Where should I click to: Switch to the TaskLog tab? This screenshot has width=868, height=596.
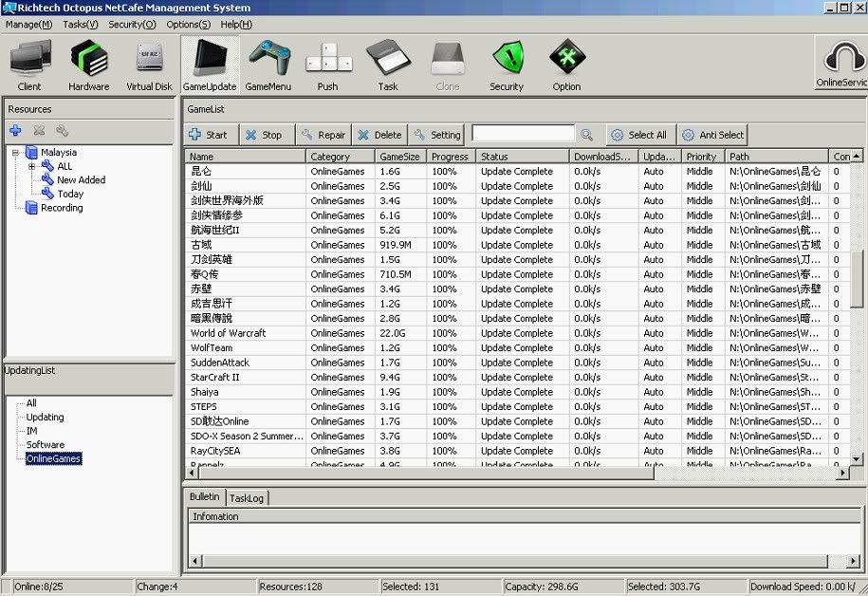point(247,497)
